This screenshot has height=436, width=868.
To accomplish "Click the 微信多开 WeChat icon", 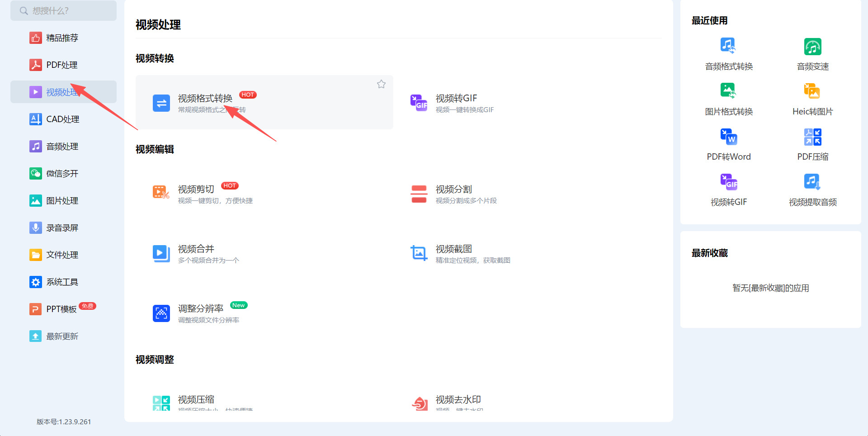I will 36,173.
